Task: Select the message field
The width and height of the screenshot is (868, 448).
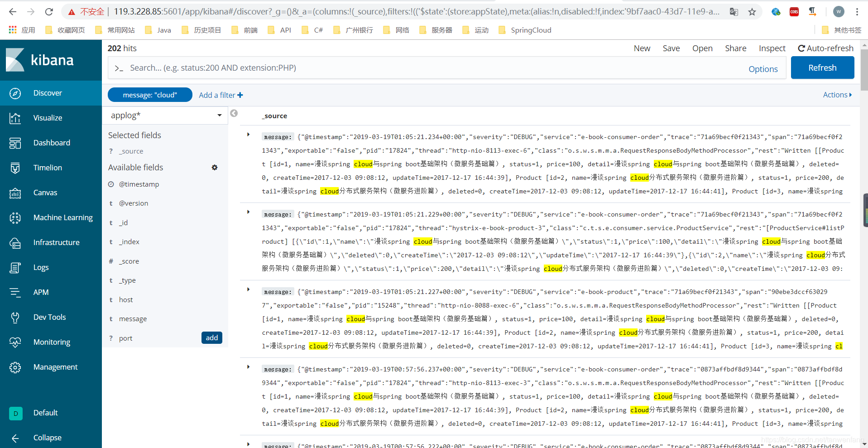Action: pos(133,319)
